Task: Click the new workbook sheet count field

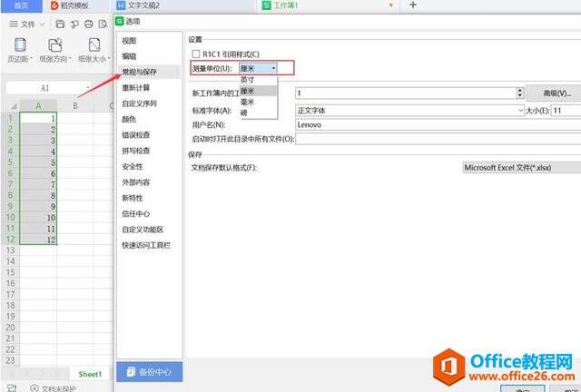Action: (406, 93)
